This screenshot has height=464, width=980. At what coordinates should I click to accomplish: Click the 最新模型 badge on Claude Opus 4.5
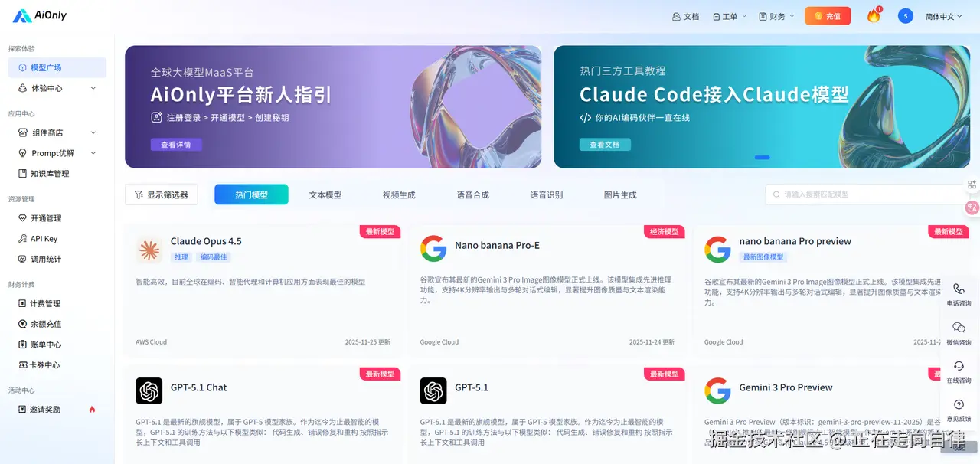pyautogui.click(x=381, y=231)
